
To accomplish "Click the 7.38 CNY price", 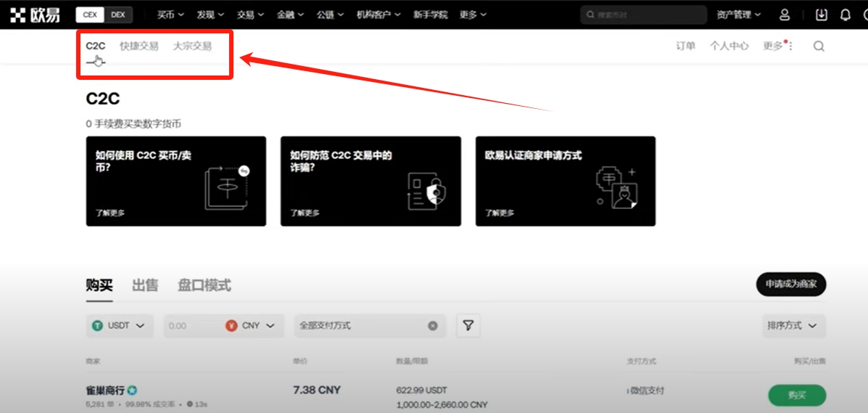I will 317,390.
